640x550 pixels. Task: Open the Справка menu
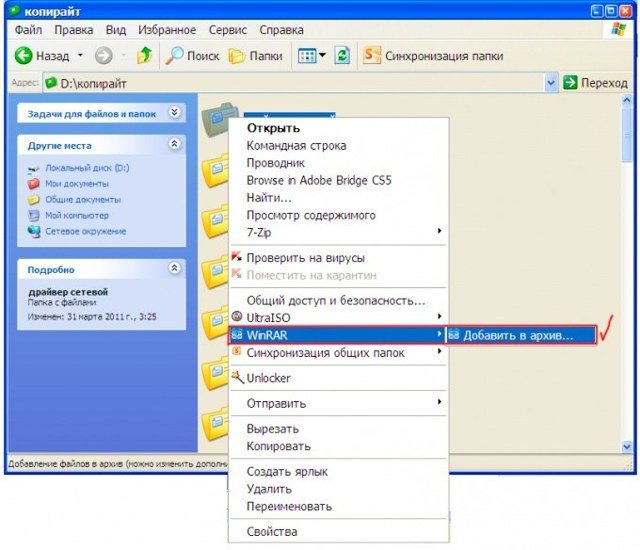[x=281, y=30]
